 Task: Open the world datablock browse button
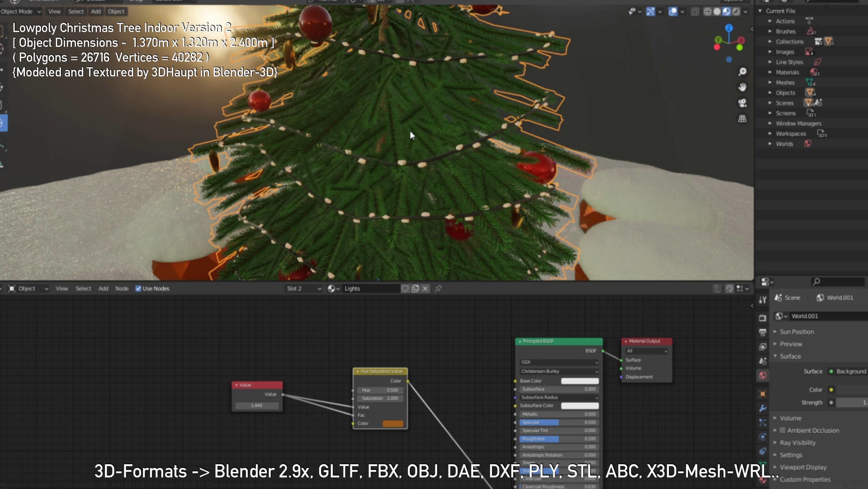pos(781,316)
